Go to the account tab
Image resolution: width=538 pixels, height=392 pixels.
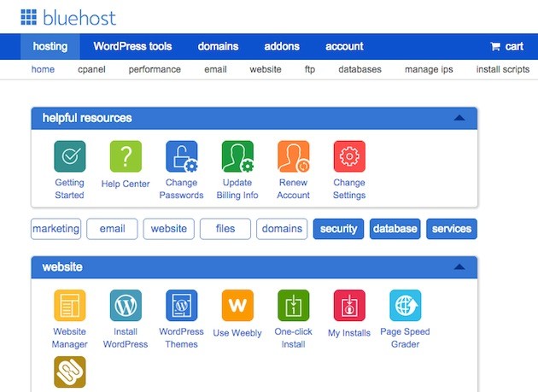coord(344,46)
